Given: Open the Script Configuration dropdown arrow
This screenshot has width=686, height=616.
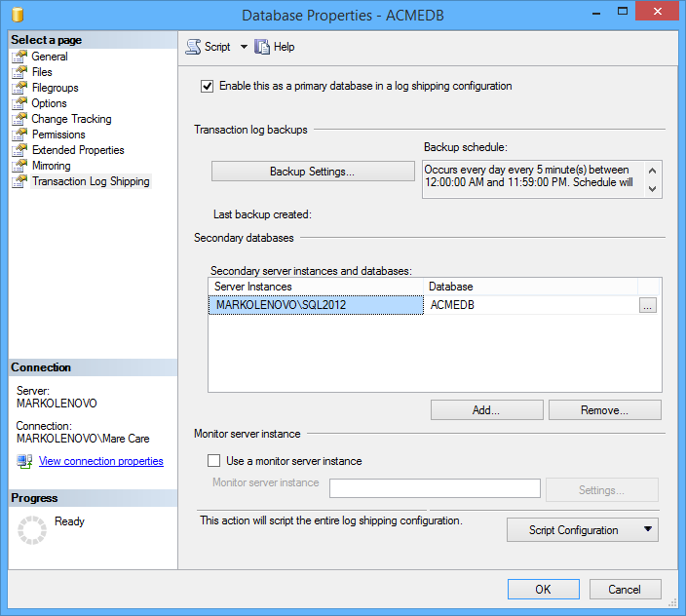Looking at the screenshot, I should pos(646,530).
